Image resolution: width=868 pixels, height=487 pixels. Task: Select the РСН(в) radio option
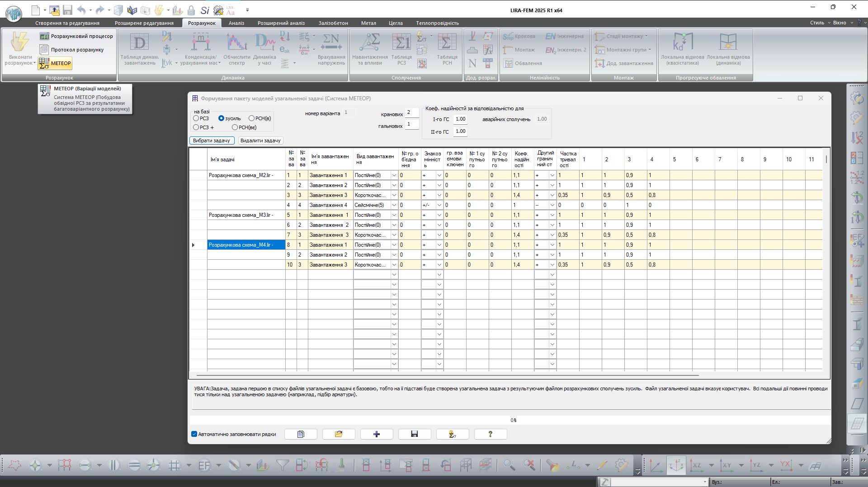click(x=251, y=118)
